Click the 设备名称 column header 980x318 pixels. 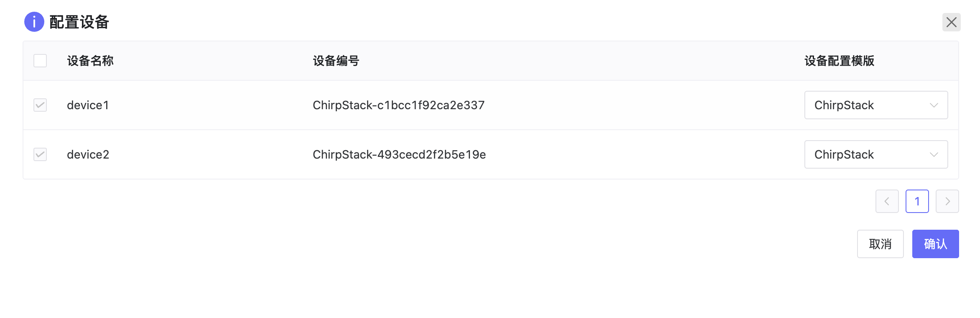(x=90, y=61)
